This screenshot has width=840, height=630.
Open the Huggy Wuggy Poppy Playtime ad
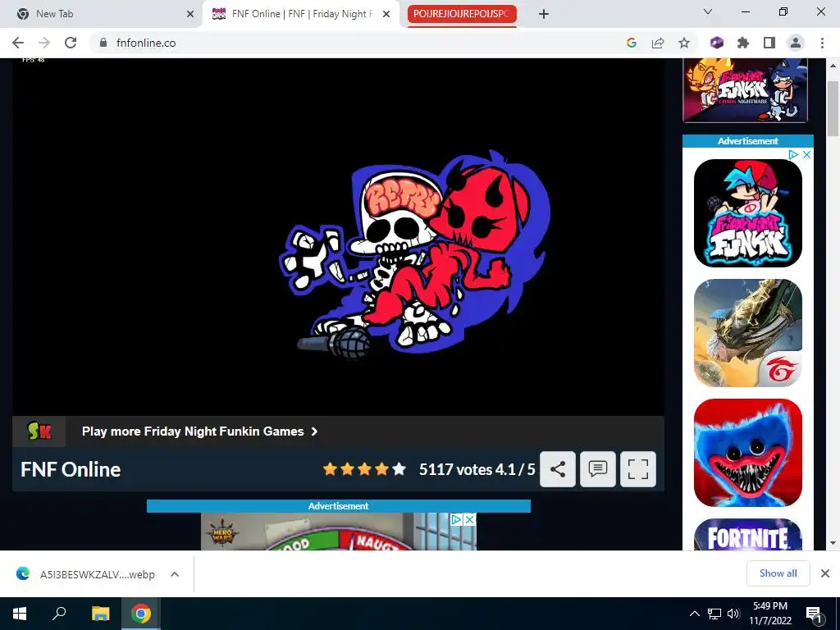[748, 453]
